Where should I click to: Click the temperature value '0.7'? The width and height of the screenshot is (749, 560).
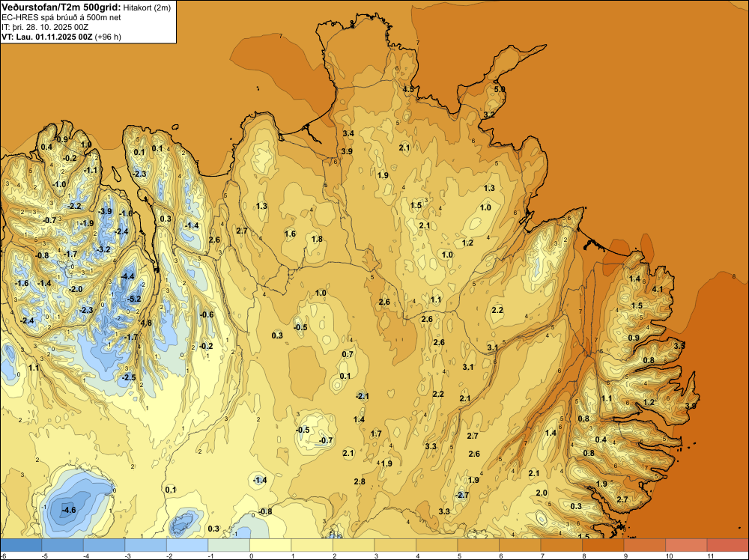click(348, 354)
